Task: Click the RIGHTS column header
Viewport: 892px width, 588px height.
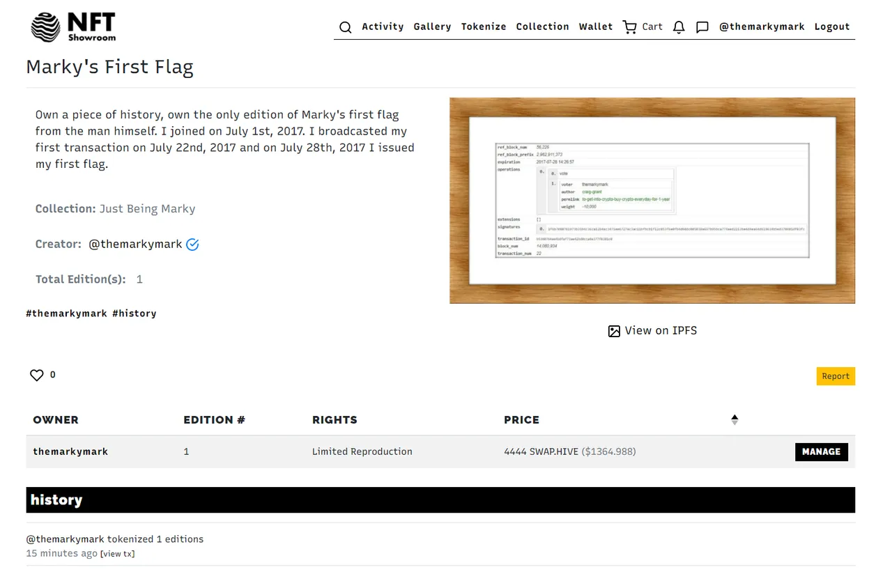Action: 334,419
